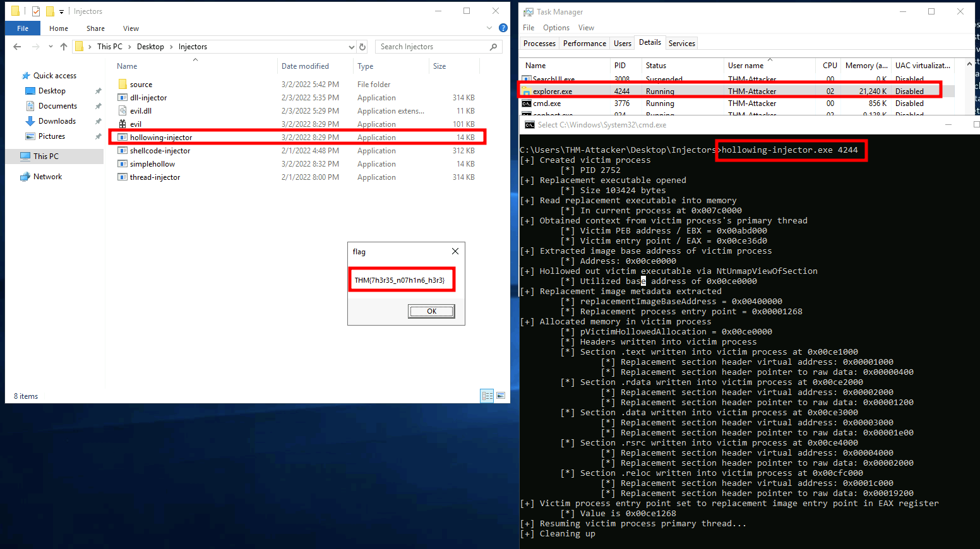Click 21,240 K memory cell of explorer.exe
Viewport: 980px width, 549px height.
[x=873, y=91]
